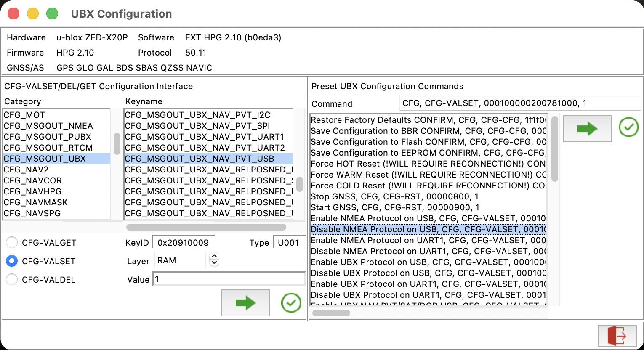644x350 pixels.
Task: Choose Save Configuration to BBR preset
Action: point(428,131)
